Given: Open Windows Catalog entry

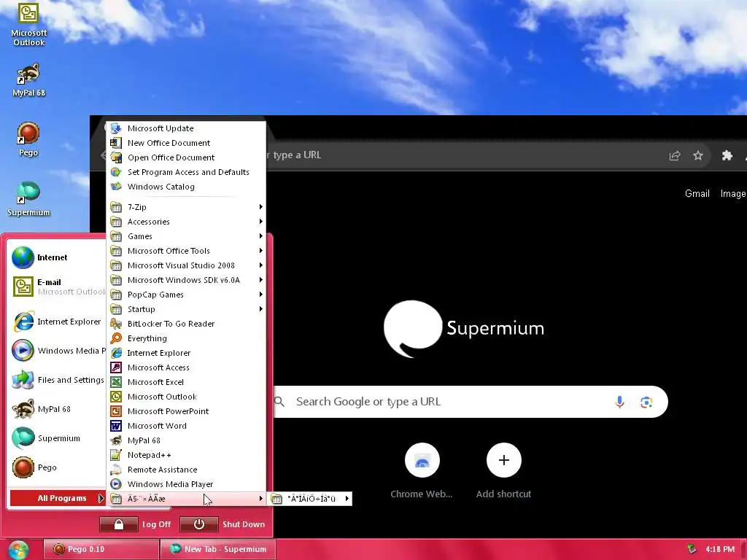Looking at the screenshot, I should pos(186,187).
